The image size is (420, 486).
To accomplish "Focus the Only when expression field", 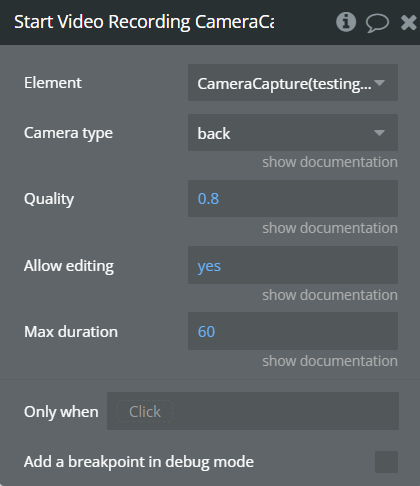I will point(253,411).
